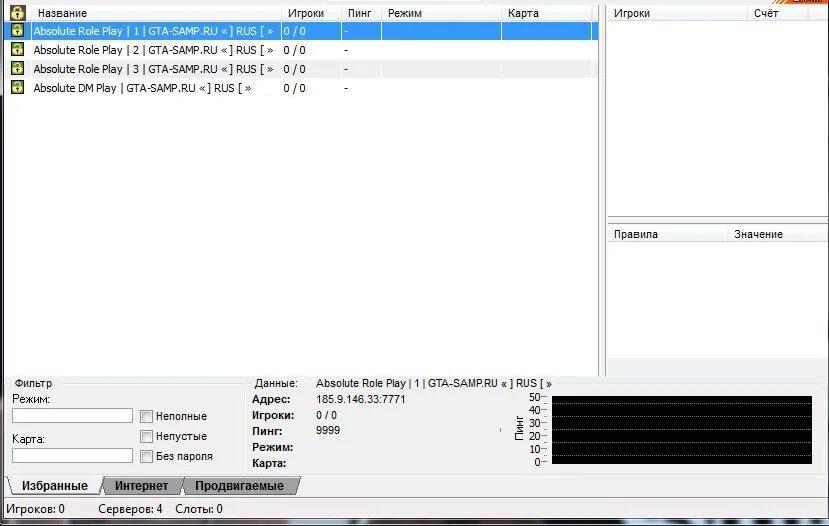Click the player count of Absolute DM Play

click(x=294, y=88)
